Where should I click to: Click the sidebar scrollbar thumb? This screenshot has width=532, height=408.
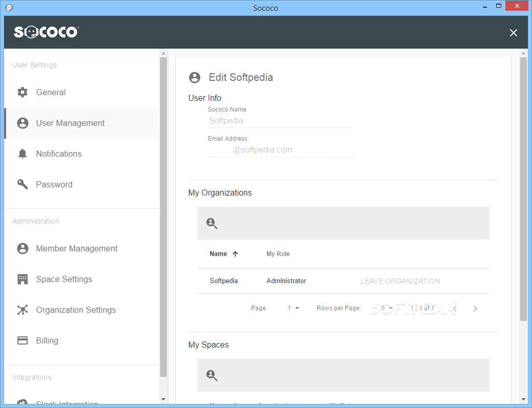pyautogui.click(x=163, y=217)
